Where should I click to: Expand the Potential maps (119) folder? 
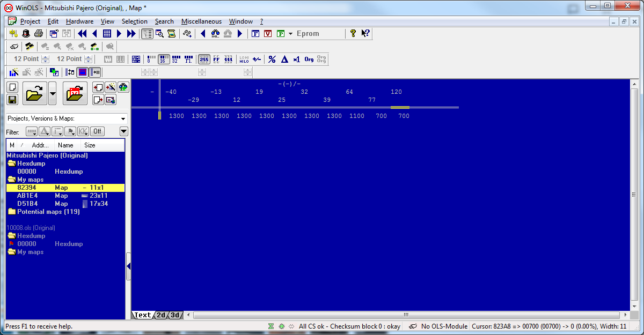[x=48, y=212]
